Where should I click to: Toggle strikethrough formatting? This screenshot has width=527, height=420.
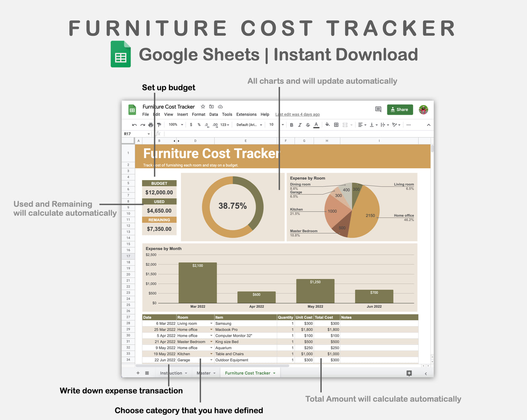pyautogui.click(x=308, y=125)
